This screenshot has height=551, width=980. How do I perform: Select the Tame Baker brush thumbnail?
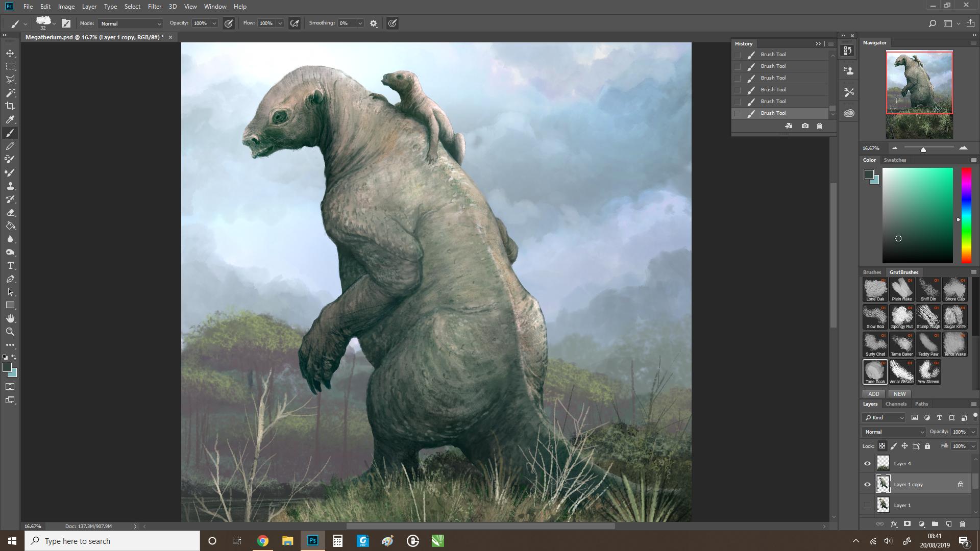[901, 344]
